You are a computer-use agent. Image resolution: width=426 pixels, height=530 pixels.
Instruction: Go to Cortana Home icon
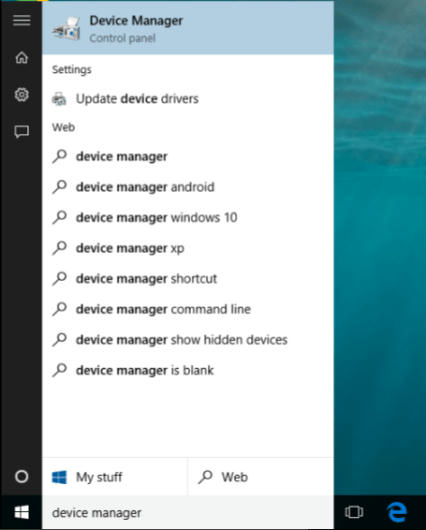point(21,57)
